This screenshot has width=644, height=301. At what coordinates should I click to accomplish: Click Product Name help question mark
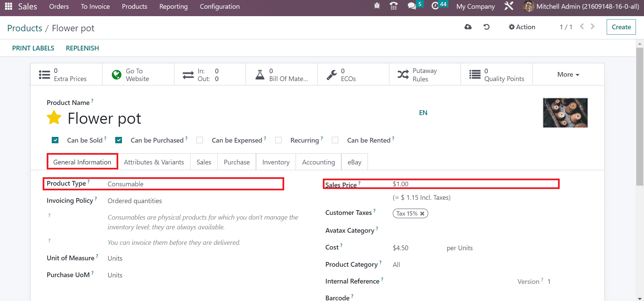pos(92,100)
